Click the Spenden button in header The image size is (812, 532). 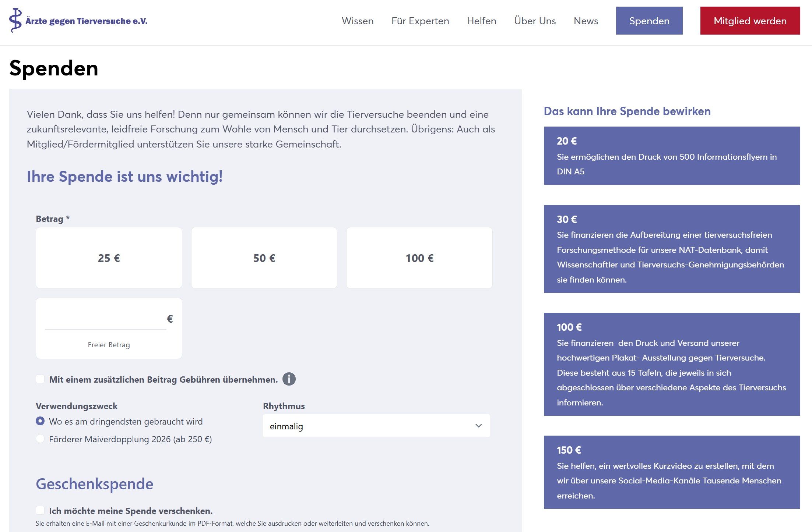[x=649, y=21]
